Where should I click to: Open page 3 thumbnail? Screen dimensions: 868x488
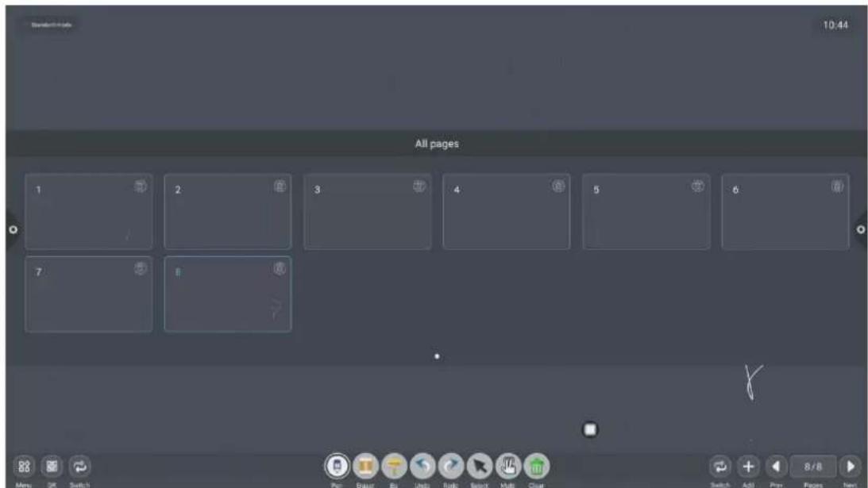pos(368,211)
